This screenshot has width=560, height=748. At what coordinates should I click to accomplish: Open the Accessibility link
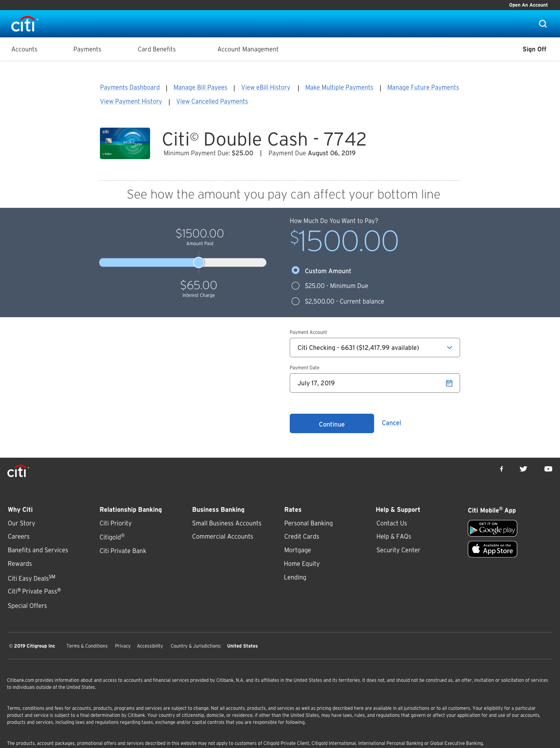click(x=150, y=646)
